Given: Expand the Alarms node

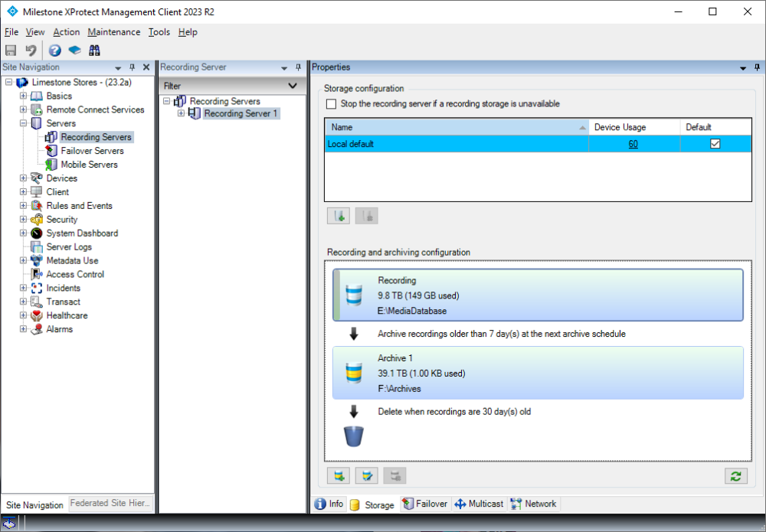Looking at the screenshot, I should click(23, 329).
